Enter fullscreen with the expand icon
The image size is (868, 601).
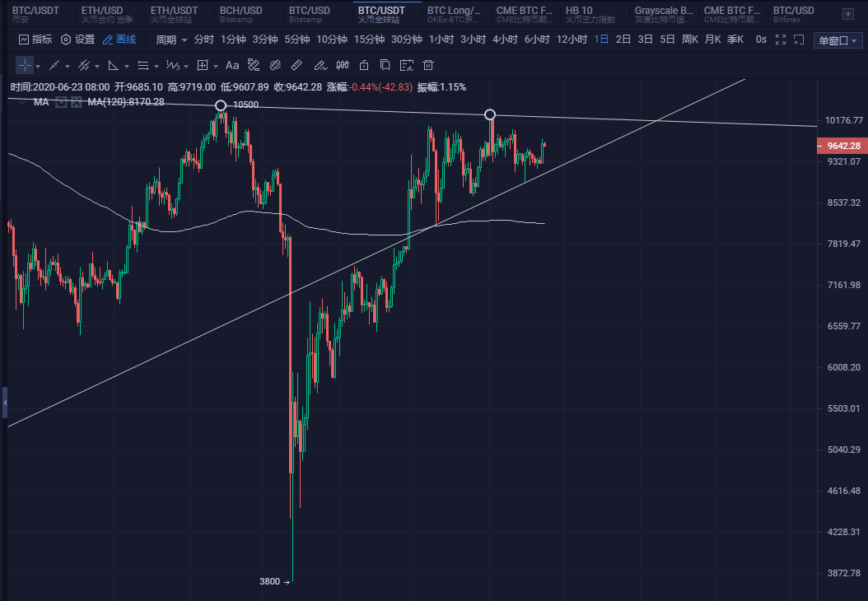781,40
